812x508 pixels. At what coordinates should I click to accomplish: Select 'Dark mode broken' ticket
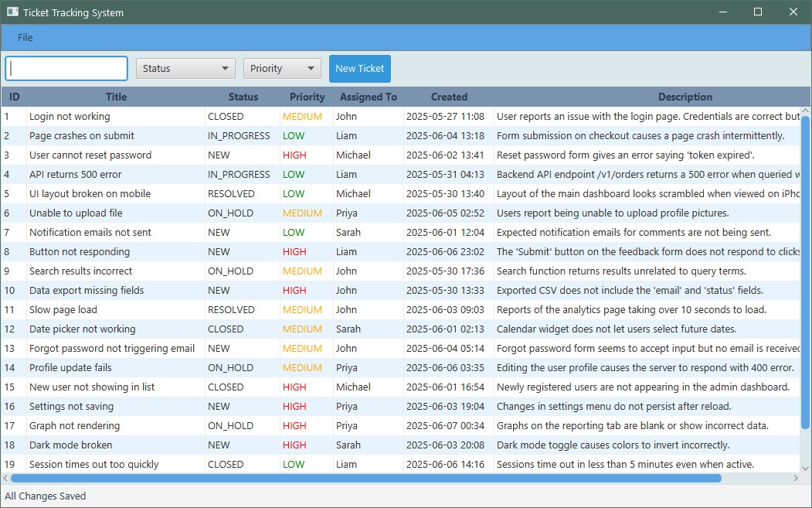coord(71,445)
